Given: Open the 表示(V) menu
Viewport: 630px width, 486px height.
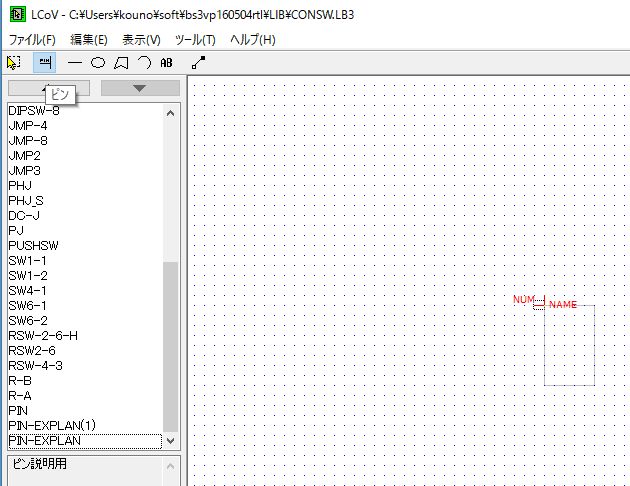Looking at the screenshot, I should (141, 40).
